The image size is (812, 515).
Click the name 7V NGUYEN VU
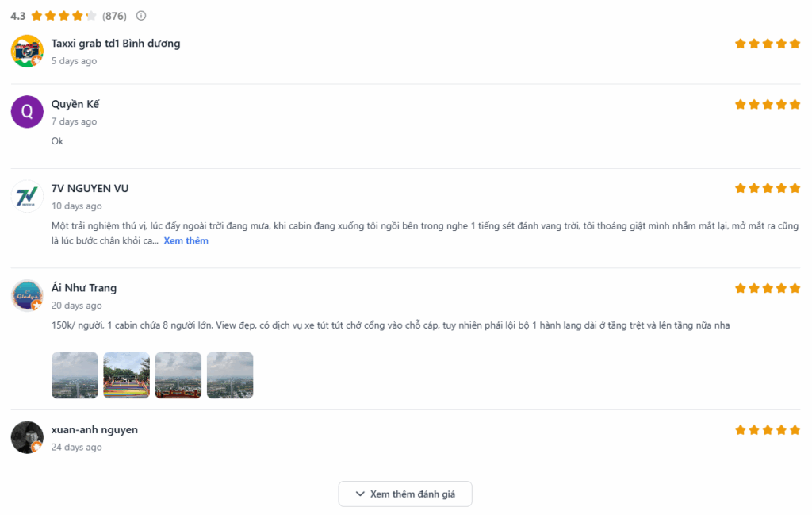pyautogui.click(x=90, y=188)
